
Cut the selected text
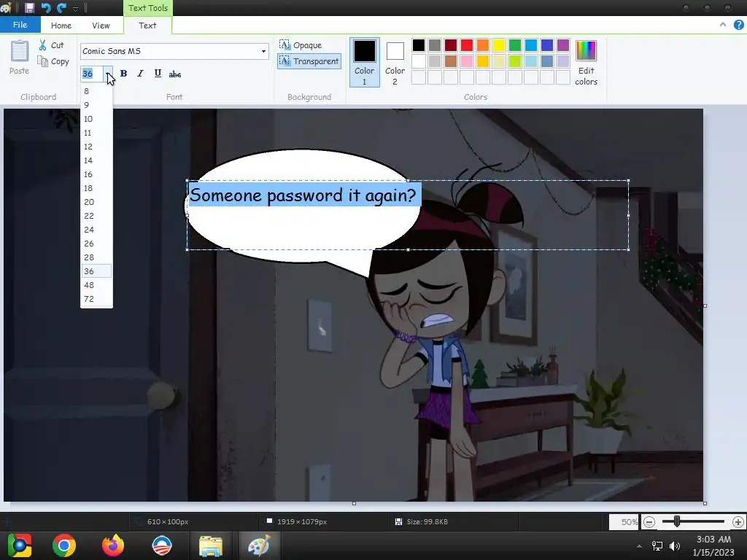coord(52,45)
